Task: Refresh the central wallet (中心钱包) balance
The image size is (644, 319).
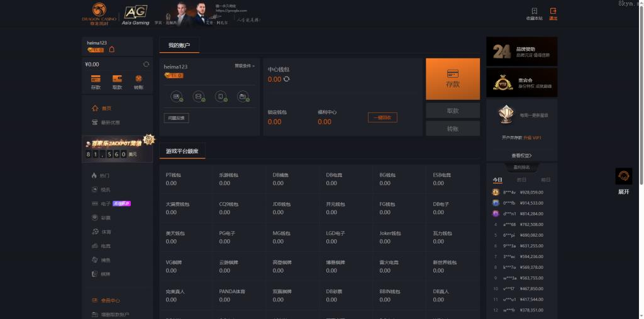Action: pyautogui.click(x=287, y=79)
